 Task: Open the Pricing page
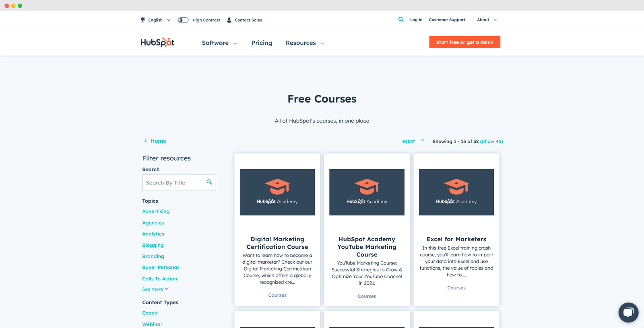pos(262,43)
